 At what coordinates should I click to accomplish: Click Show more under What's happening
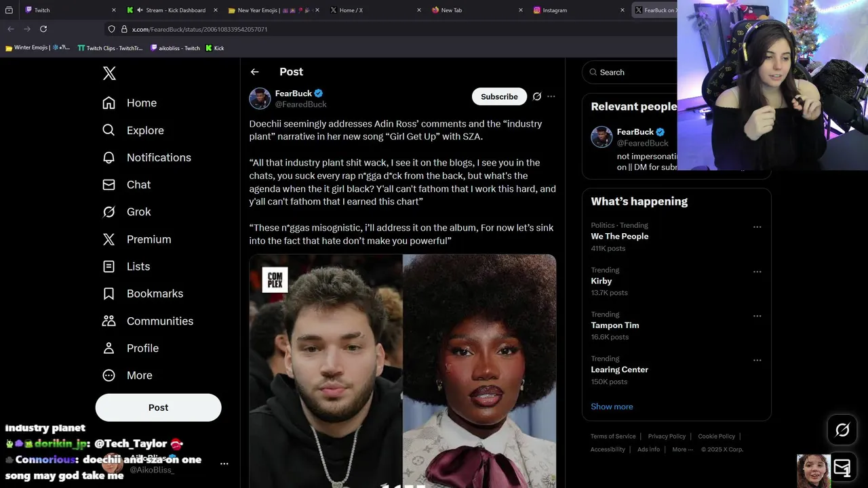pyautogui.click(x=612, y=407)
